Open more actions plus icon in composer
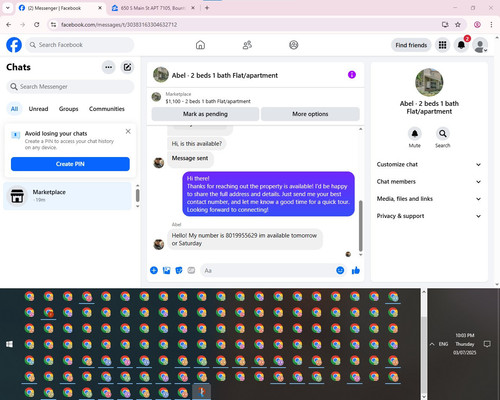Image resolution: width=500 pixels, height=400 pixels. (x=154, y=270)
